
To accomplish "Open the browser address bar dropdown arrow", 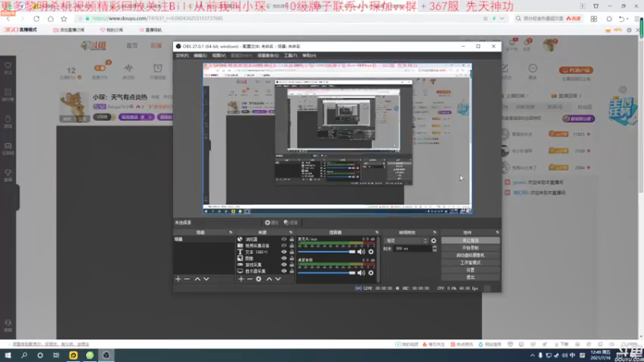I will click(x=502, y=19).
